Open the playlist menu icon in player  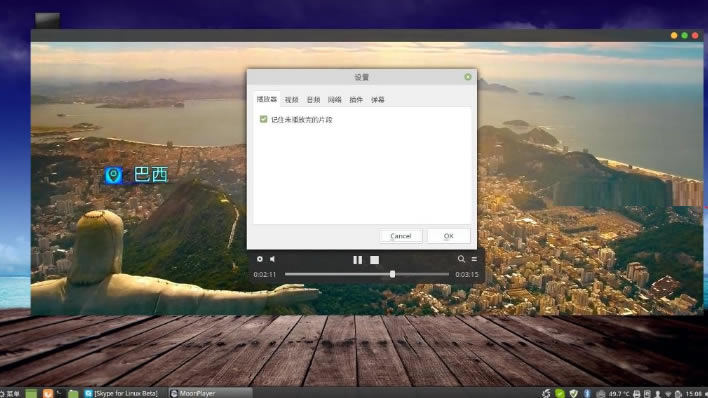(474, 259)
